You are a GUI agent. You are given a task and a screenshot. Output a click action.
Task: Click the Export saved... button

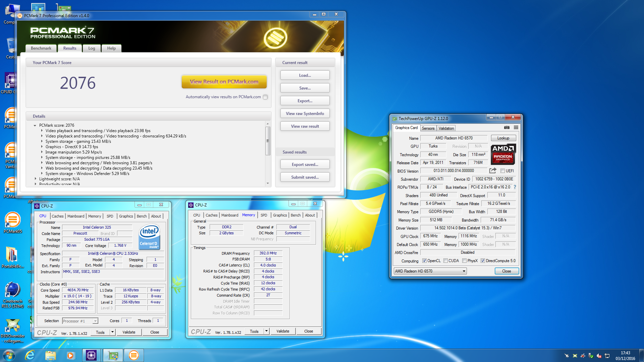[305, 165]
